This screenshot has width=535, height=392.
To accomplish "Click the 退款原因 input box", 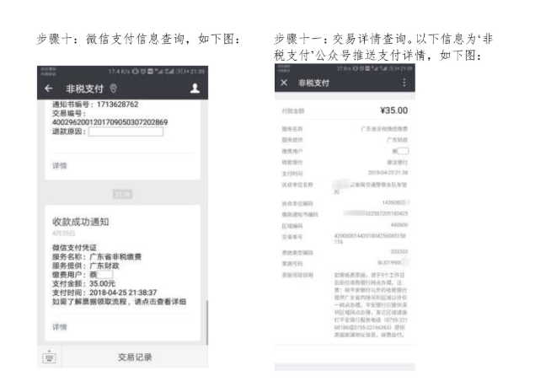I will point(126,132).
